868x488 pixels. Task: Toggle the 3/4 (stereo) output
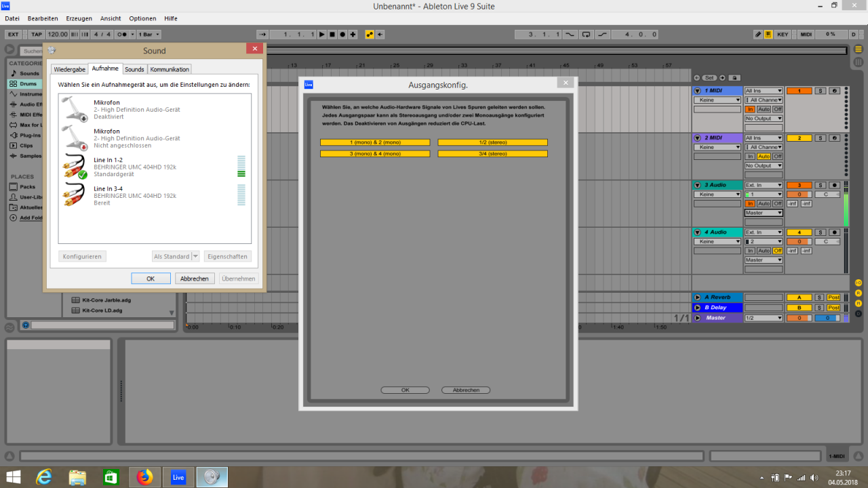coord(492,154)
